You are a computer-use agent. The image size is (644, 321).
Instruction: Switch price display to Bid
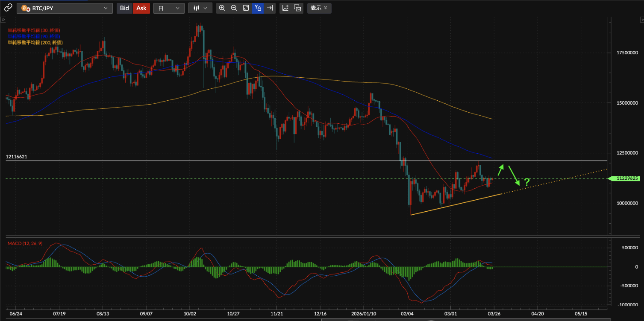point(124,8)
